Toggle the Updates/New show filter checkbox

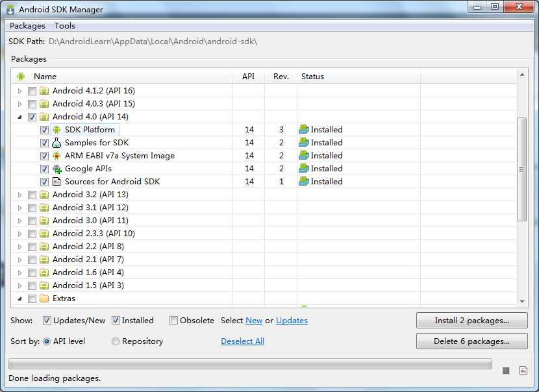coord(47,321)
